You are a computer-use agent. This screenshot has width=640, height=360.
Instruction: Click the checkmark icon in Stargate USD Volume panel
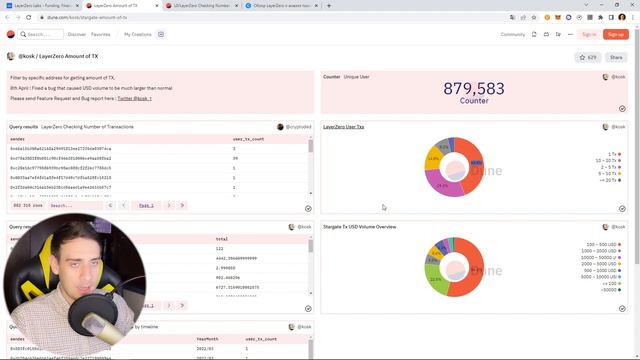pos(622,309)
